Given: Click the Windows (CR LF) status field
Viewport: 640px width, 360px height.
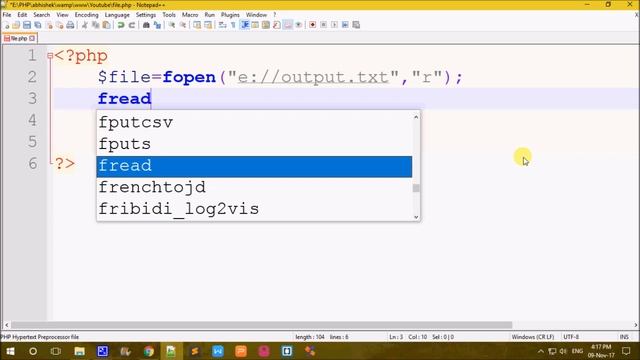Looking at the screenshot, I should pyautogui.click(x=533, y=337).
